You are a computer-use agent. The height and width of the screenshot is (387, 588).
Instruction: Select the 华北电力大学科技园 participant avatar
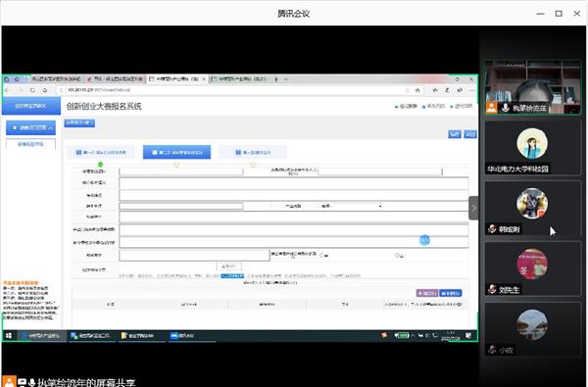click(532, 143)
